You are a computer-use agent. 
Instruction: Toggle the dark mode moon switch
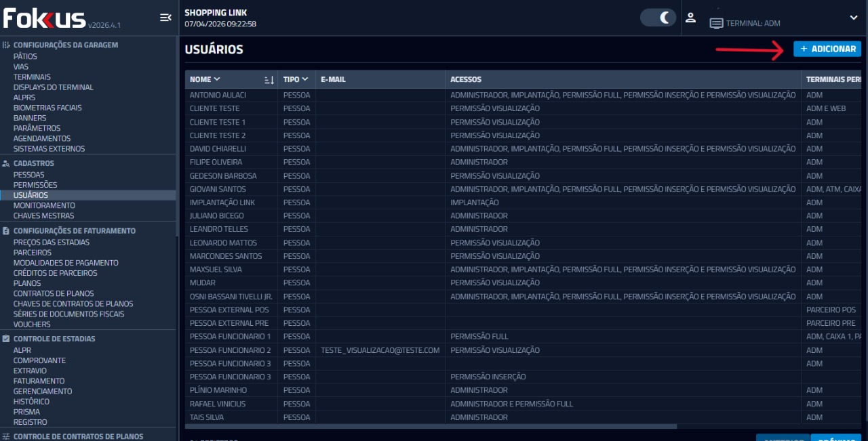coord(658,18)
